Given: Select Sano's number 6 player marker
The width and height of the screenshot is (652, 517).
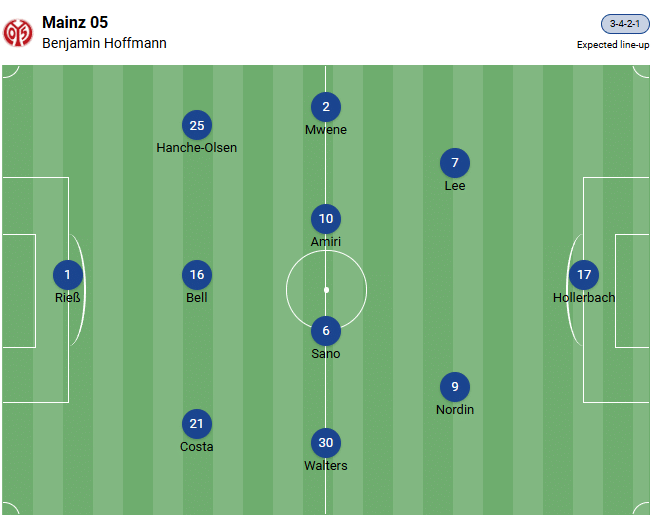Looking at the screenshot, I should 326,331.
